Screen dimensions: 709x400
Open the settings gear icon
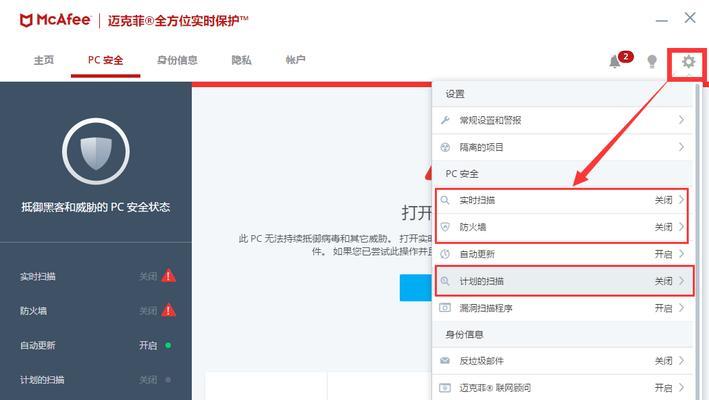click(688, 61)
